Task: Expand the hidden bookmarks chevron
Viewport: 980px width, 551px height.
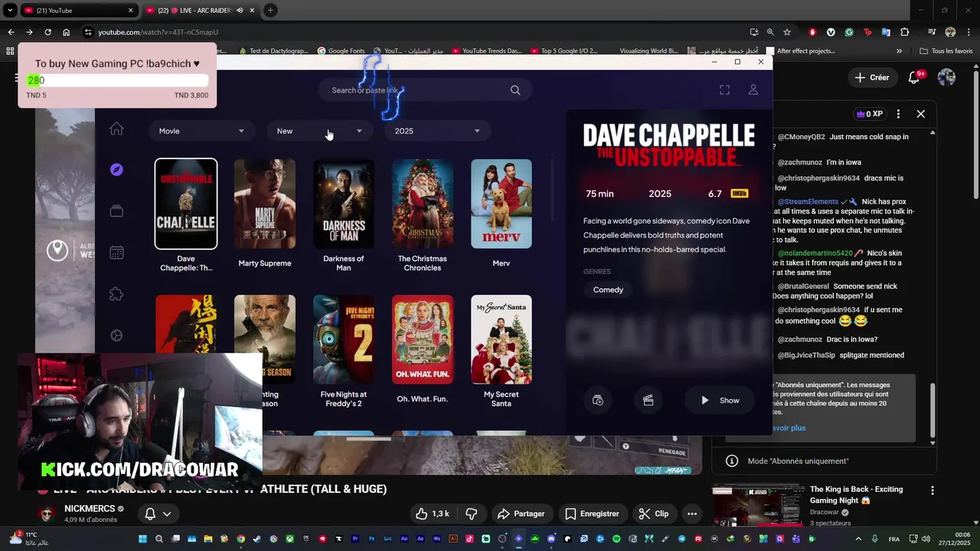Action: pyautogui.click(x=899, y=51)
